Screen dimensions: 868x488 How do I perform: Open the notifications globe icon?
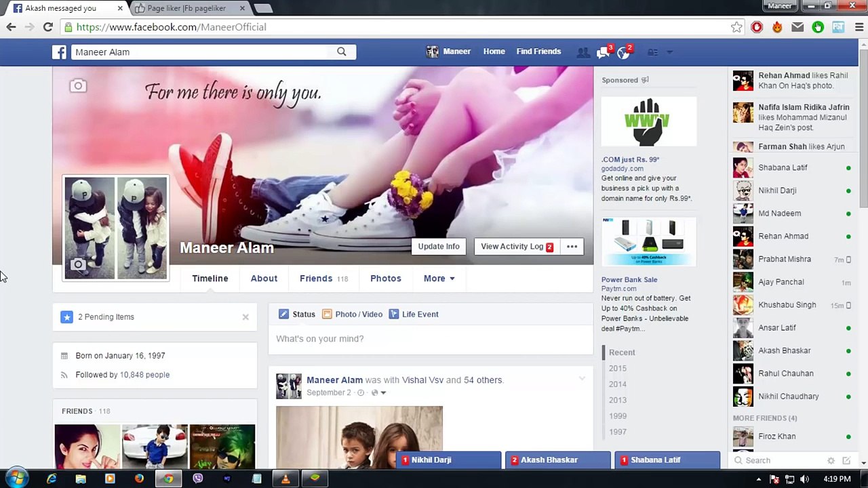pyautogui.click(x=623, y=52)
